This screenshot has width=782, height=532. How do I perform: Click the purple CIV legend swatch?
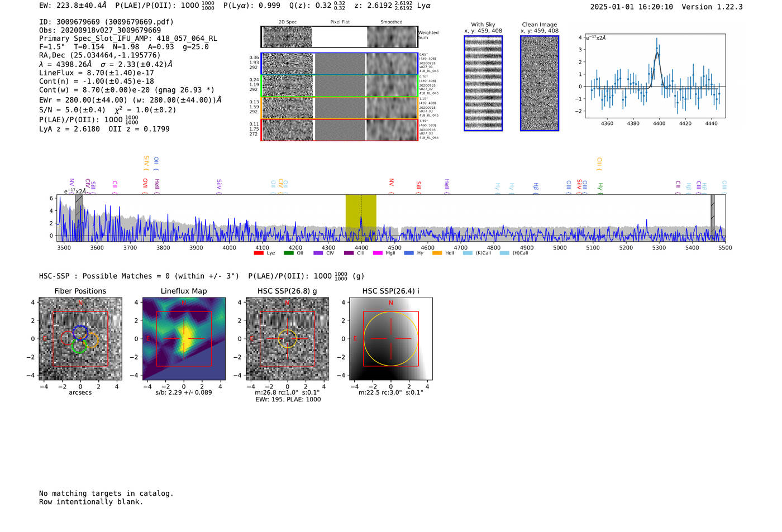(318, 253)
